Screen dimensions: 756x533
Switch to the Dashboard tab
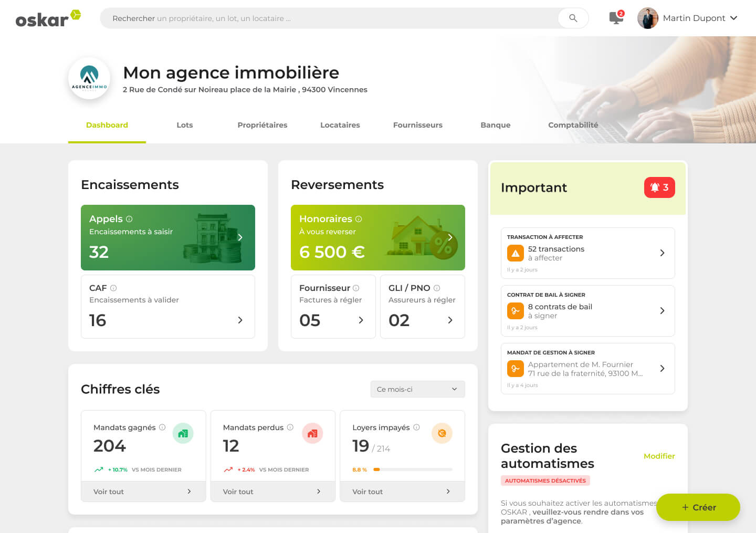tap(107, 125)
